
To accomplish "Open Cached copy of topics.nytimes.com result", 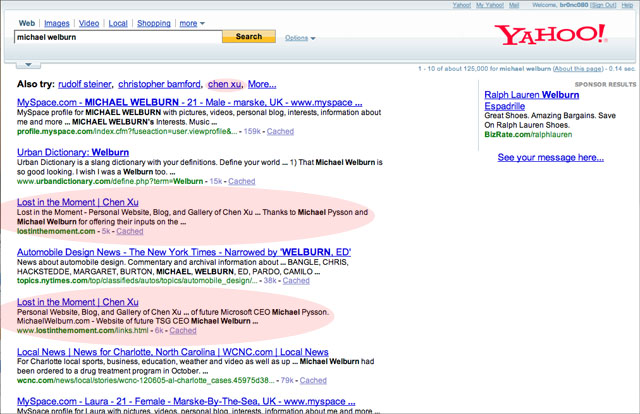I will pyautogui.click(x=296, y=281).
